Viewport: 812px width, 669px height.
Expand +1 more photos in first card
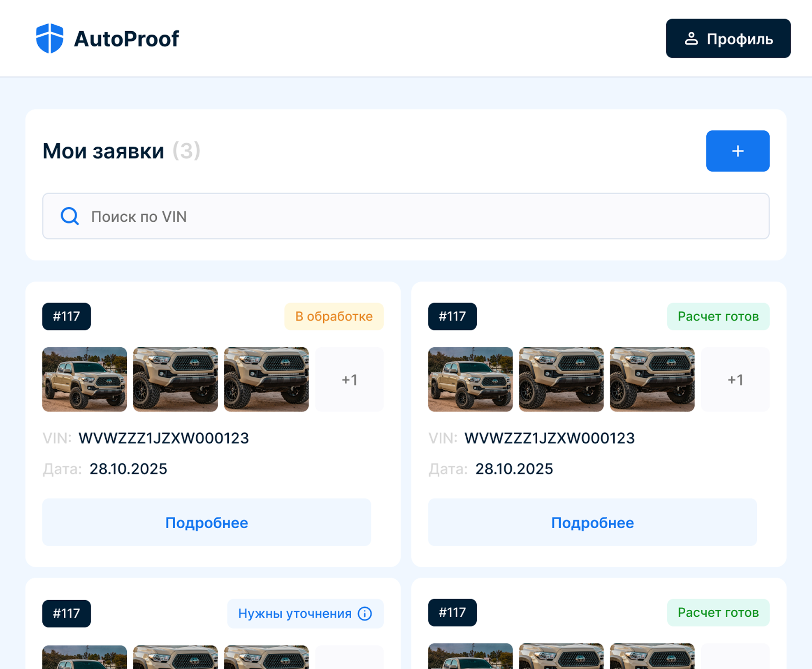pos(349,379)
